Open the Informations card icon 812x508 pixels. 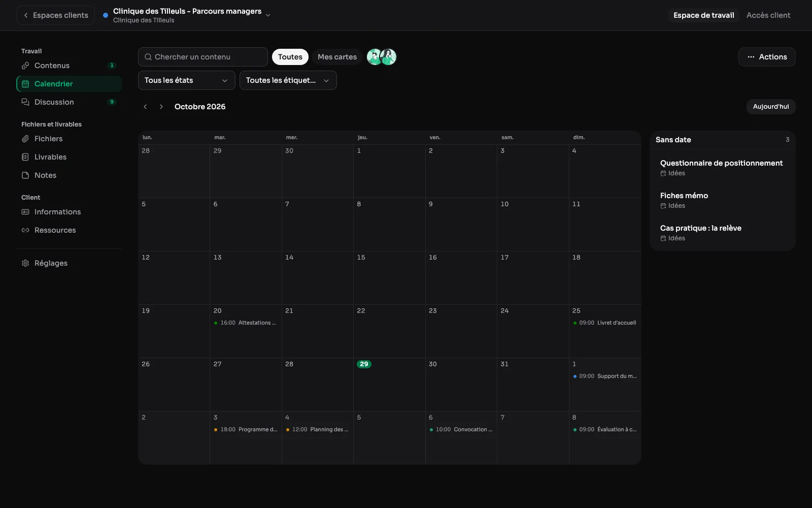tap(25, 212)
